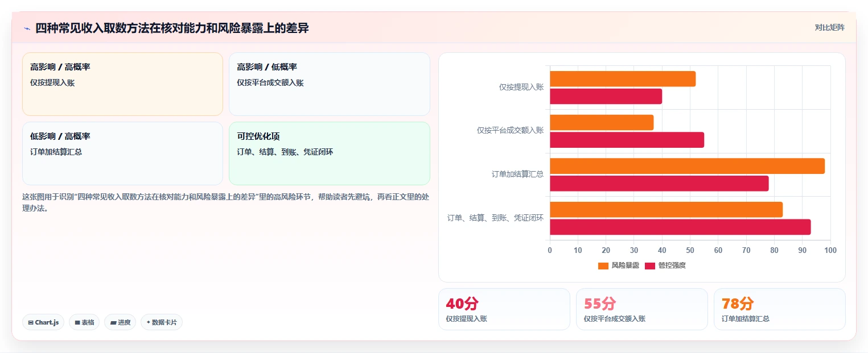Viewport: 868px width, 353px height.
Task: Click the orange 风险暴露 bar for 仅按提现入账
Action: tap(623, 79)
